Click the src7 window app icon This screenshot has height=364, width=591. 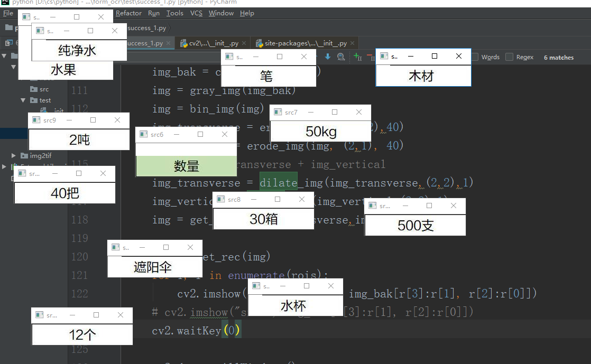click(278, 112)
